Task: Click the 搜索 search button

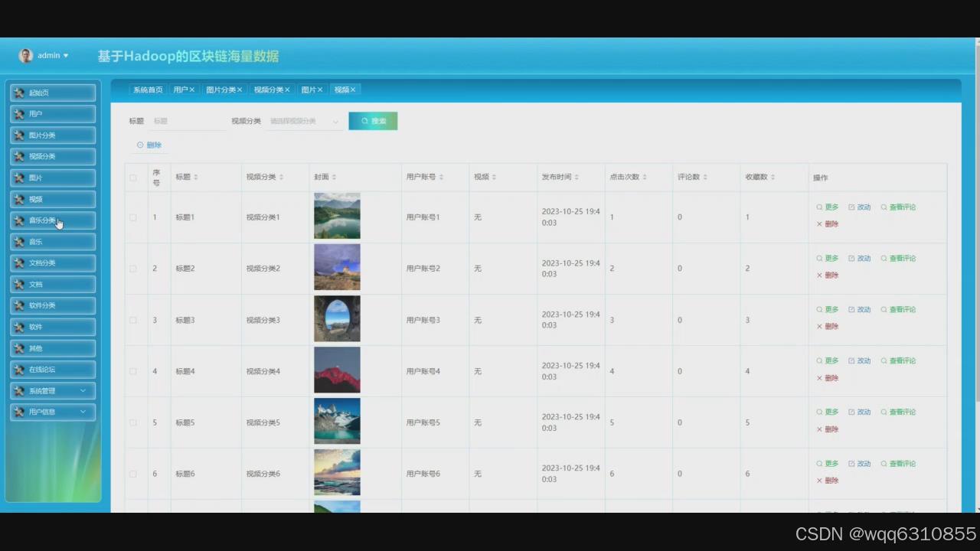Action: (x=373, y=121)
